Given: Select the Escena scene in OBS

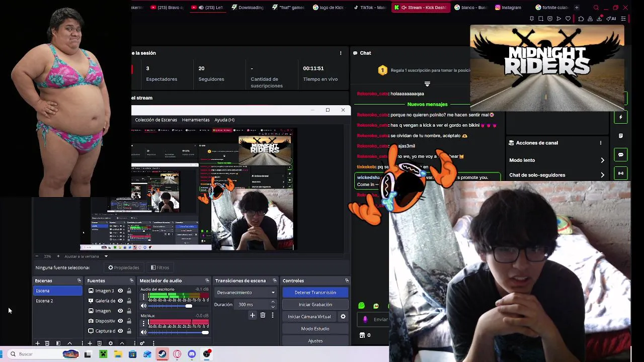Looking at the screenshot, I should click(x=57, y=291).
